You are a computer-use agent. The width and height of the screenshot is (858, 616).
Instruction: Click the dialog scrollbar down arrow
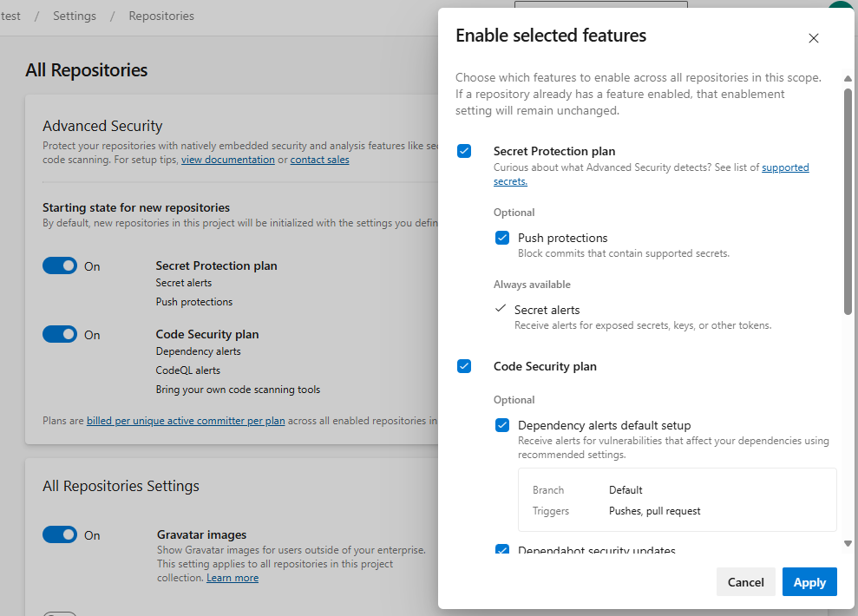click(x=848, y=543)
